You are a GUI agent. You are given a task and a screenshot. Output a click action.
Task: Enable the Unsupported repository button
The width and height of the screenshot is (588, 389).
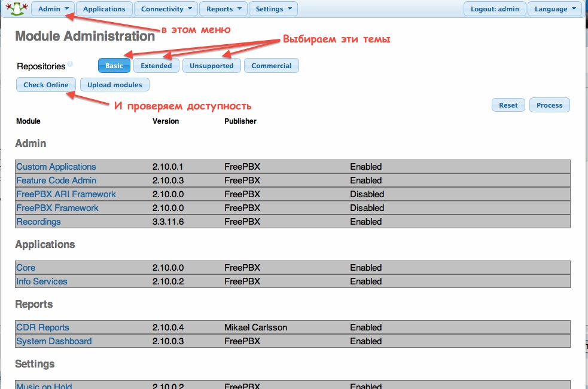[x=211, y=66]
